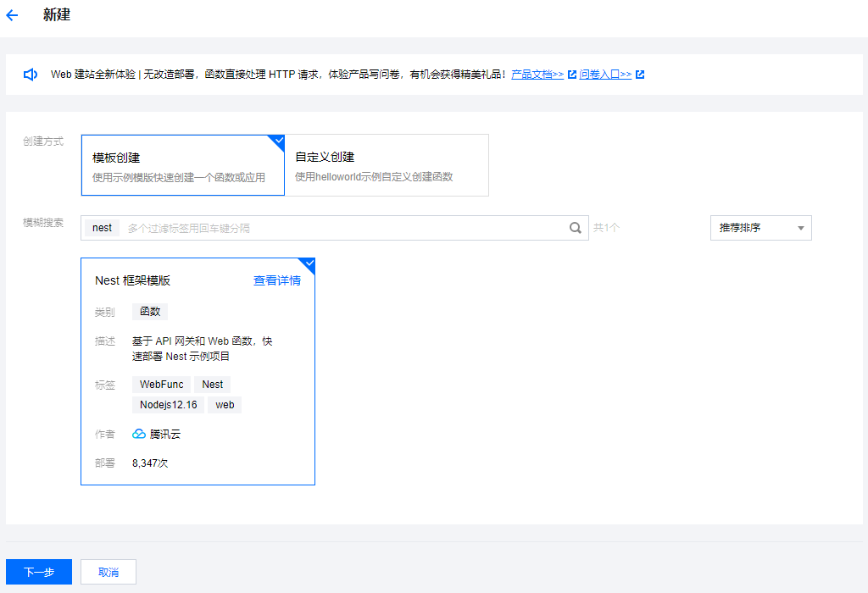Screen dimensions: 868x593
Task: Select the Nest 框架模版 card
Action: coord(198,371)
